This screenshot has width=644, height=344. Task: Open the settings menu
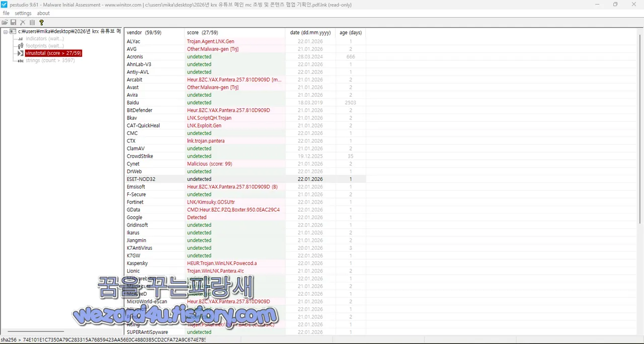point(23,13)
